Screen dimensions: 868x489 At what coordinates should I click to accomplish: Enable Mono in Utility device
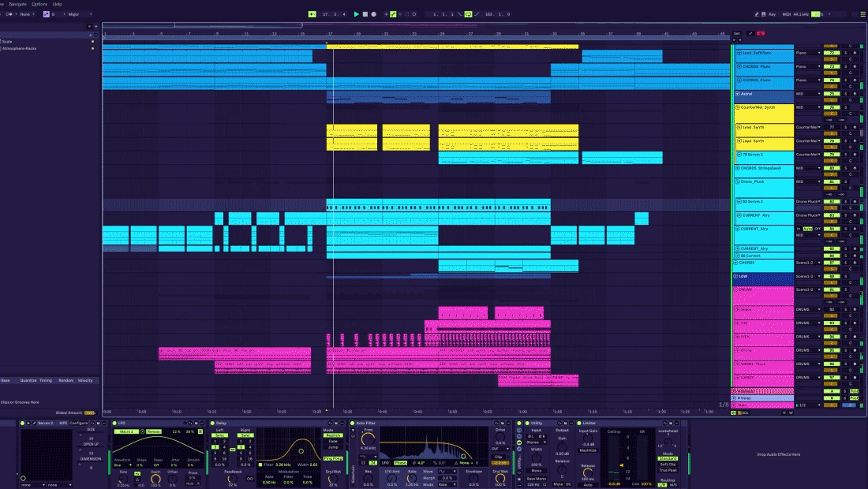tap(537, 471)
